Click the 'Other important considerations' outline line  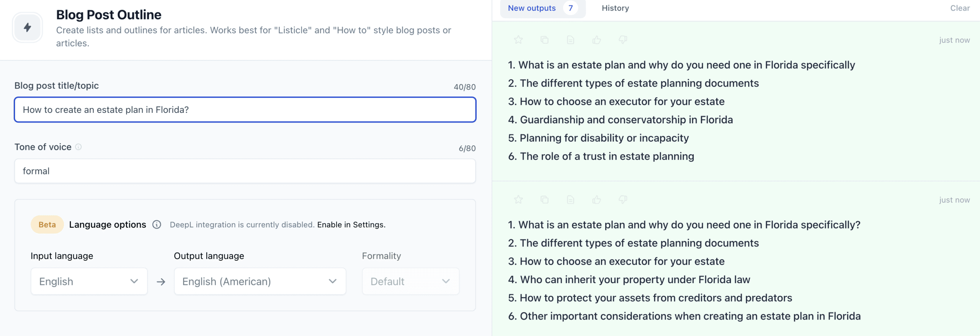(684, 316)
